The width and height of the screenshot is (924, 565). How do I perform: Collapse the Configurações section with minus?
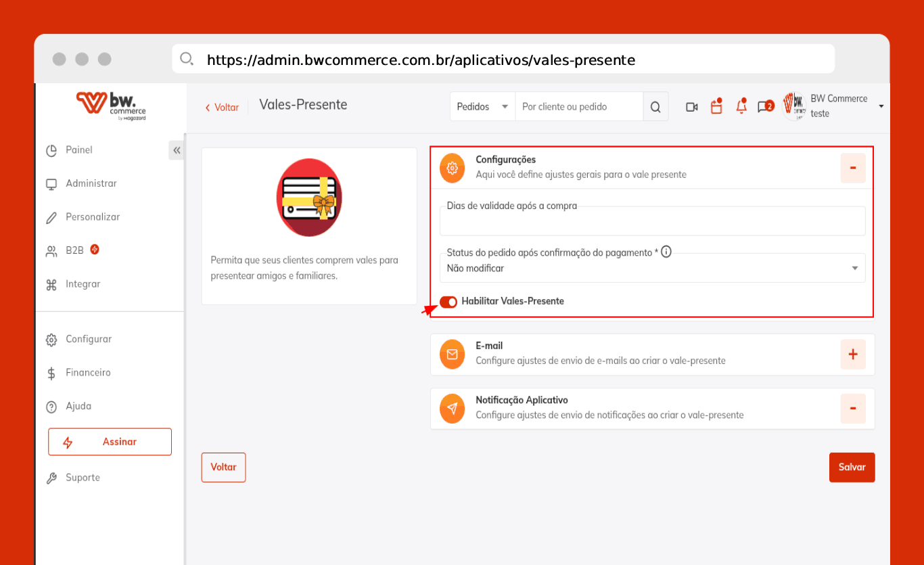tap(852, 168)
